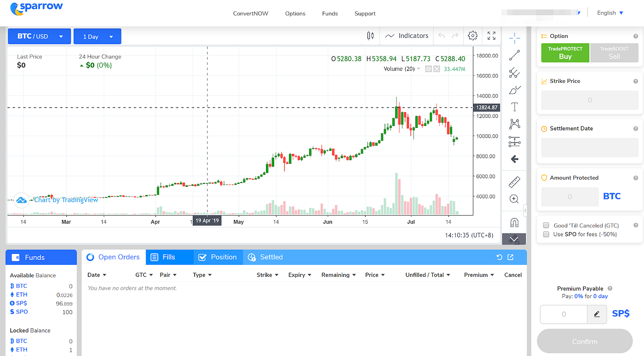Expand the Volume (20) indicator menu

point(419,69)
